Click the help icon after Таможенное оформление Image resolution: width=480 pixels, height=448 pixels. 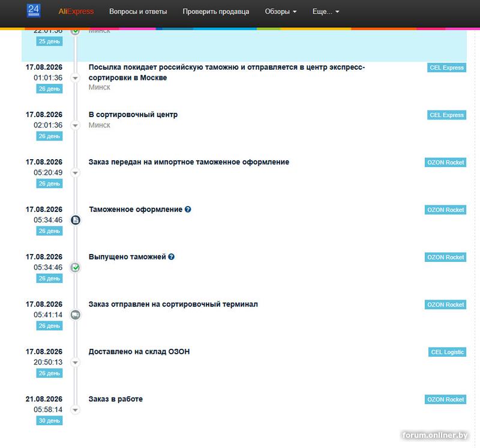188,210
